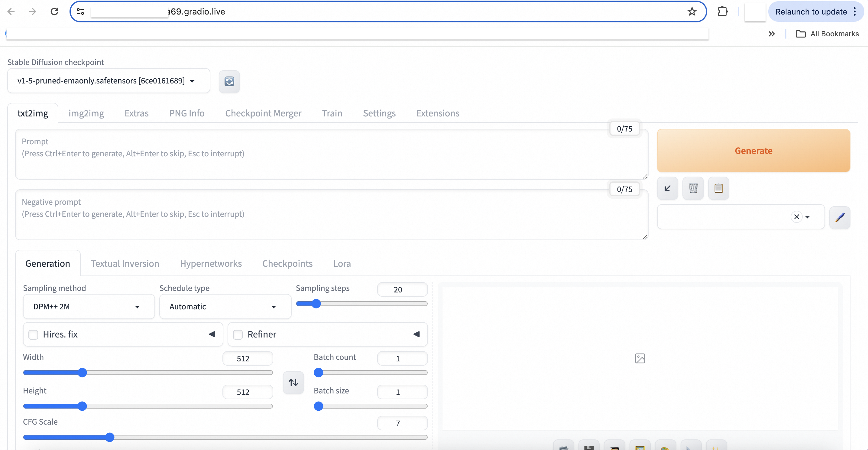Click the trash icon to clear prompt
868x450 pixels.
[693, 188]
